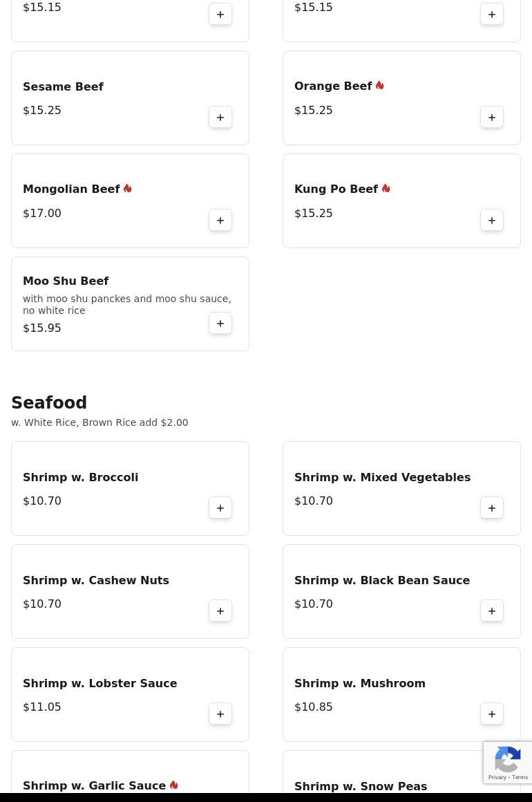Click plus icon for Mongolian Beef

click(220, 221)
